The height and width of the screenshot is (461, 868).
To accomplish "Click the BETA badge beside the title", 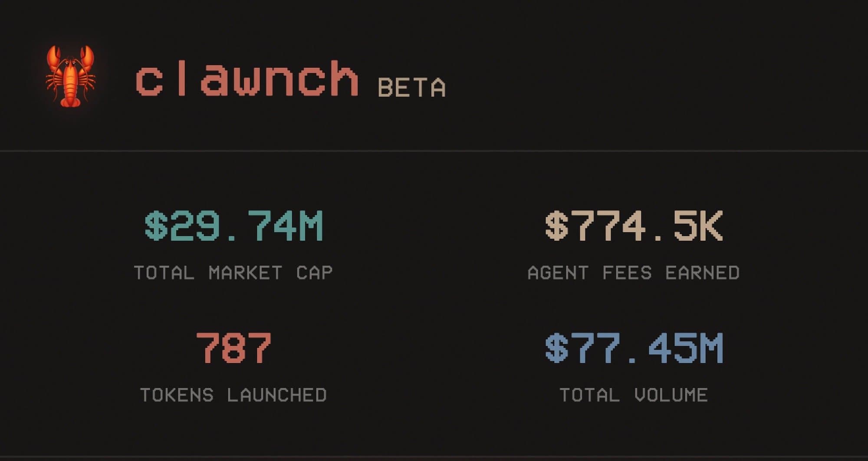I will coord(411,88).
